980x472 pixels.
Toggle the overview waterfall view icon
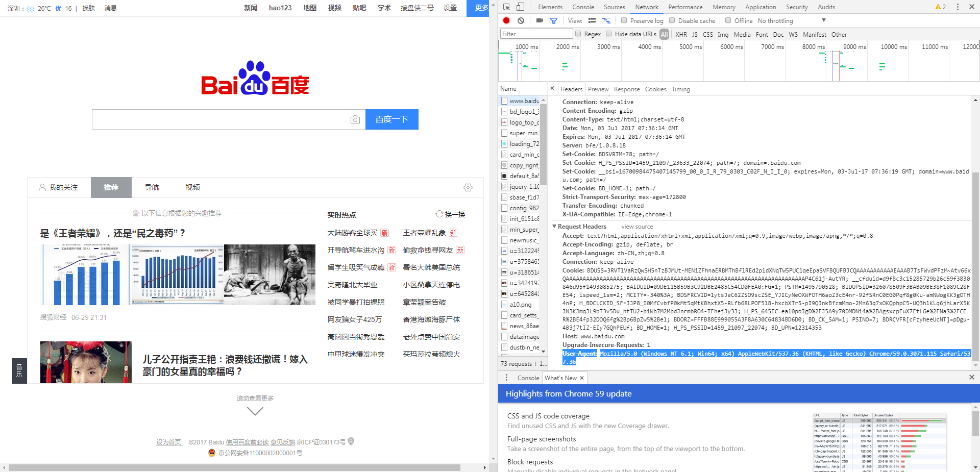pos(606,20)
